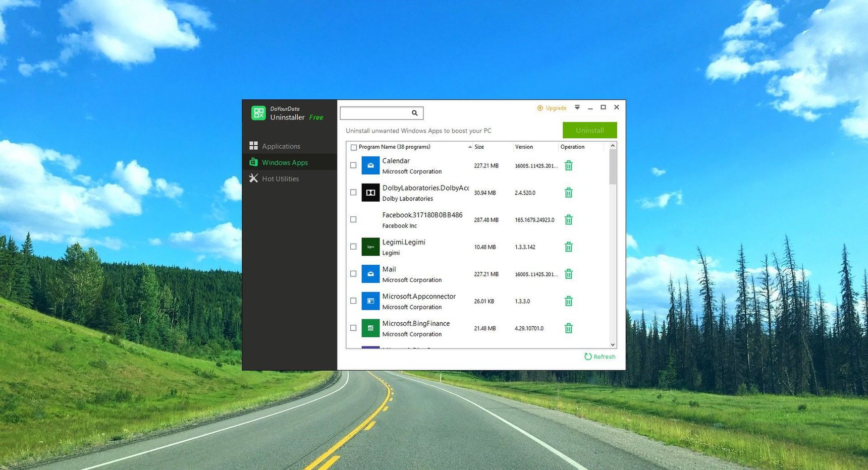Sort list by Size column

click(x=479, y=147)
